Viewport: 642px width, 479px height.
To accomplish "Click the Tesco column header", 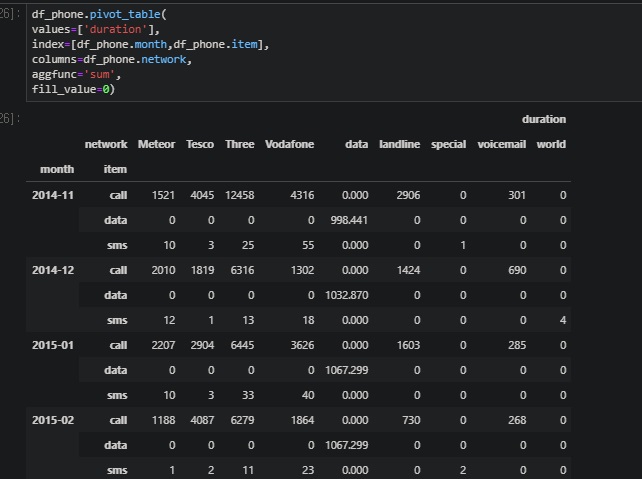I will pyautogui.click(x=200, y=145).
